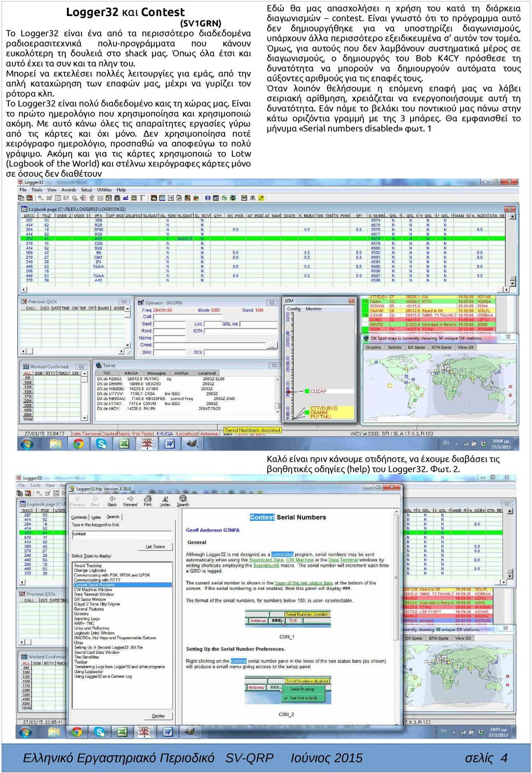Select IOTA Spots tab in upper DX Spot map
The image size is (532, 773).
click(x=442, y=347)
